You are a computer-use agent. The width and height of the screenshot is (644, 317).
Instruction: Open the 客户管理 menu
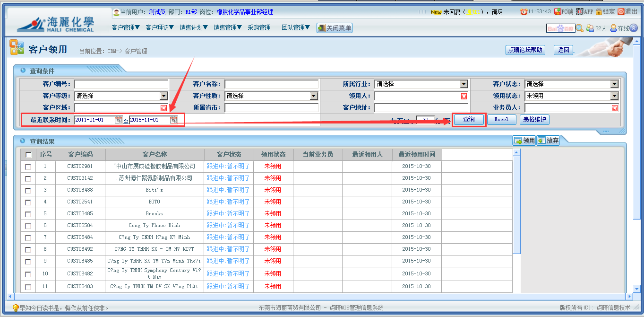126,28
